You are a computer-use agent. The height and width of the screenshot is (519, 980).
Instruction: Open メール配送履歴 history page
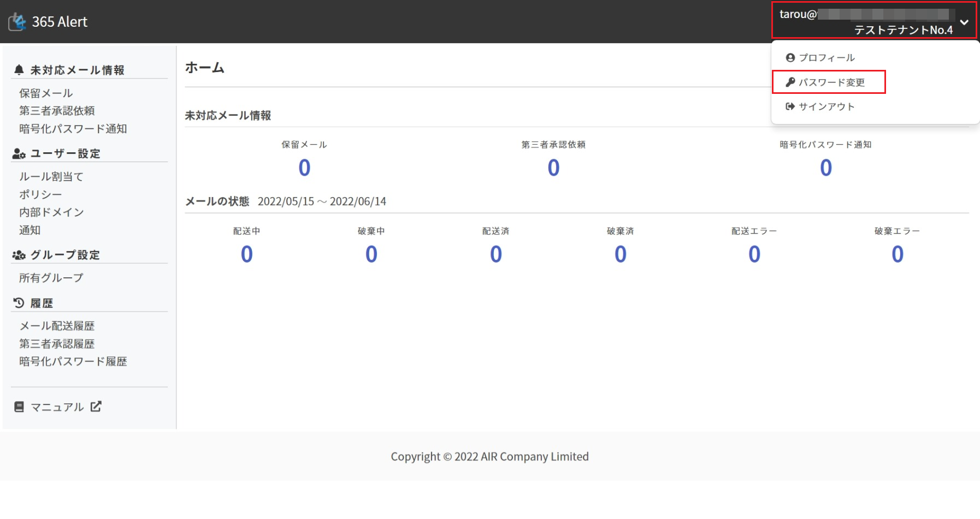click(x=57, y=326)
